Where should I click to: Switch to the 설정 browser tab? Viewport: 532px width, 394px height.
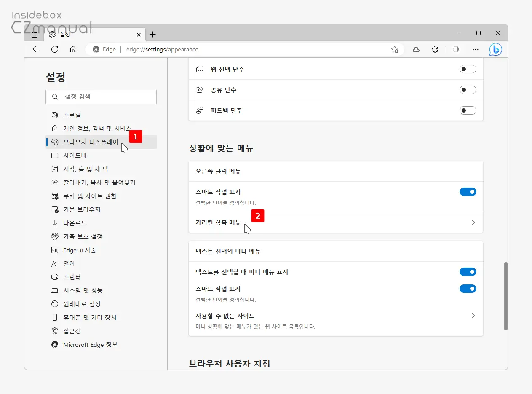(x=84, y=35)
